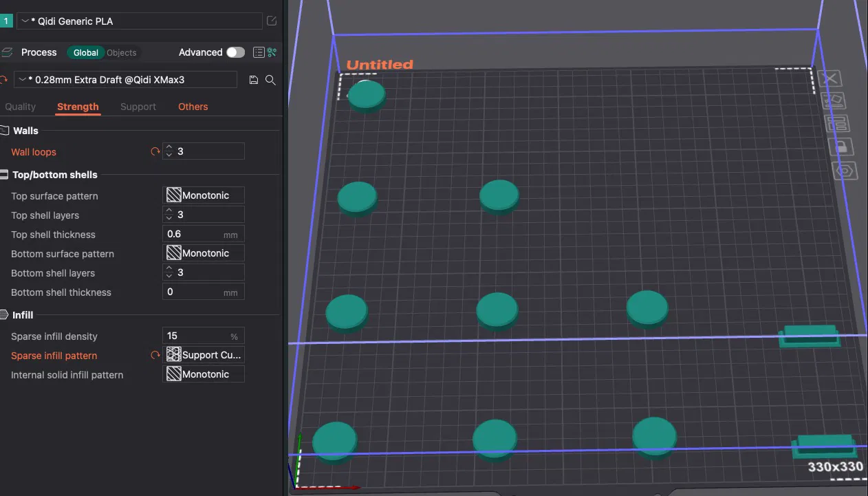Open the Sparse infill pattern dropdown
Viewport: 868px width, 496px height.
pos(204,355)
